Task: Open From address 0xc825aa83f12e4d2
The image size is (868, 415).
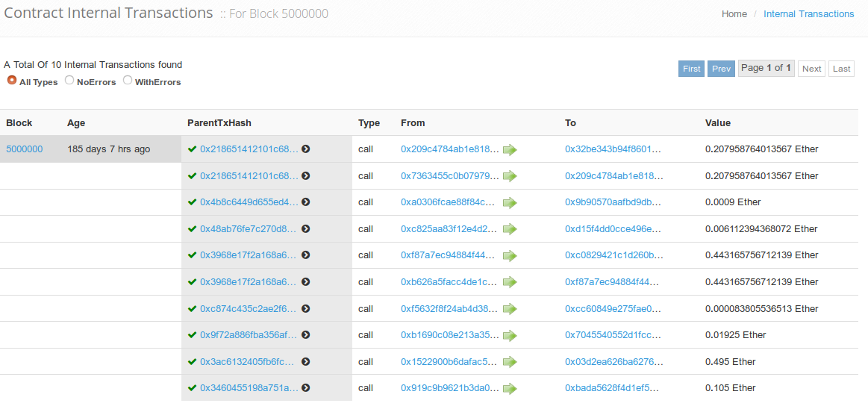Action: 449,229
